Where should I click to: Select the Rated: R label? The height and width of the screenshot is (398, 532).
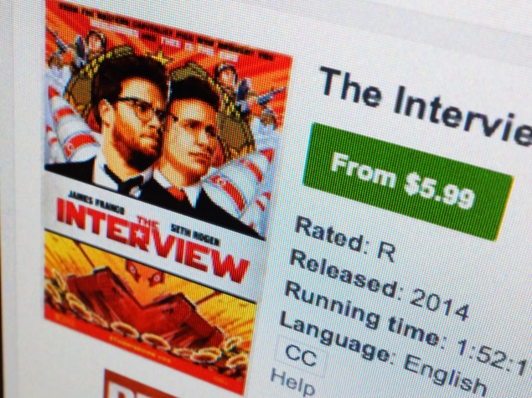click(x=344, y=239)
